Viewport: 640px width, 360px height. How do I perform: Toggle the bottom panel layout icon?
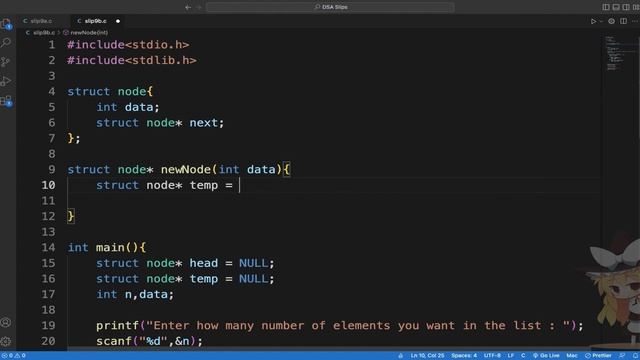click(x=616, y=7)
